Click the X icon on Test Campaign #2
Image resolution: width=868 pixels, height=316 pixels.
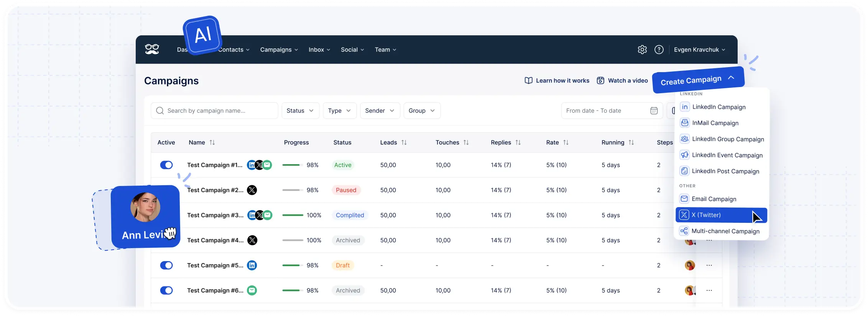click(252, 190)
